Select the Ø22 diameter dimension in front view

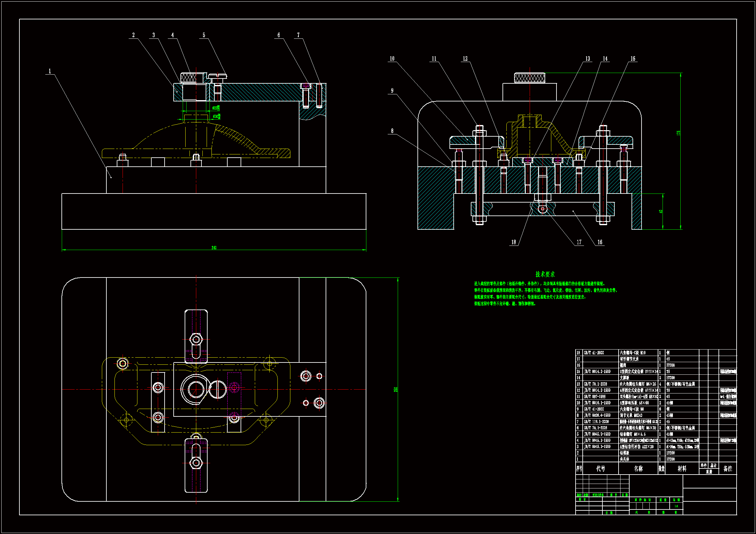pyautogui.click(x=216, y=108)
